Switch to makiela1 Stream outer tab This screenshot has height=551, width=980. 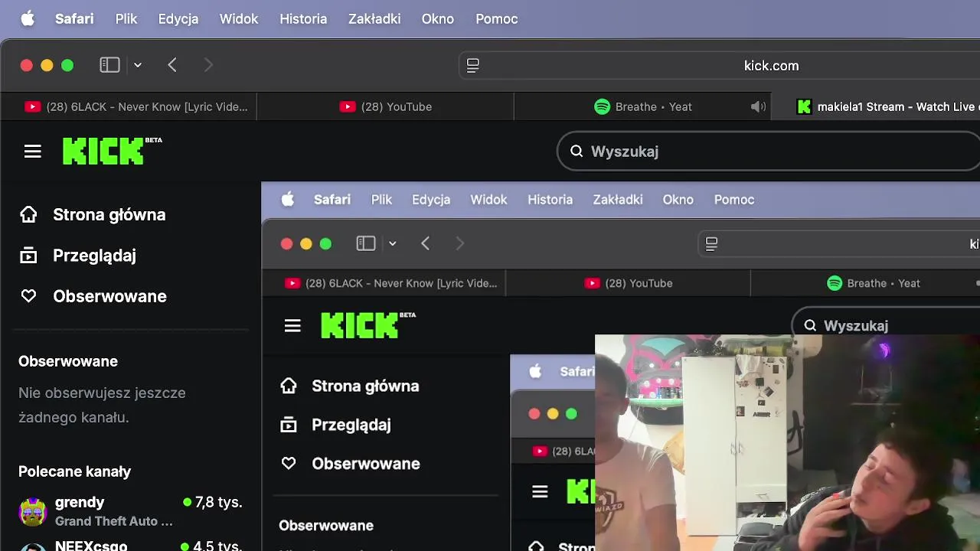point(876,107)
